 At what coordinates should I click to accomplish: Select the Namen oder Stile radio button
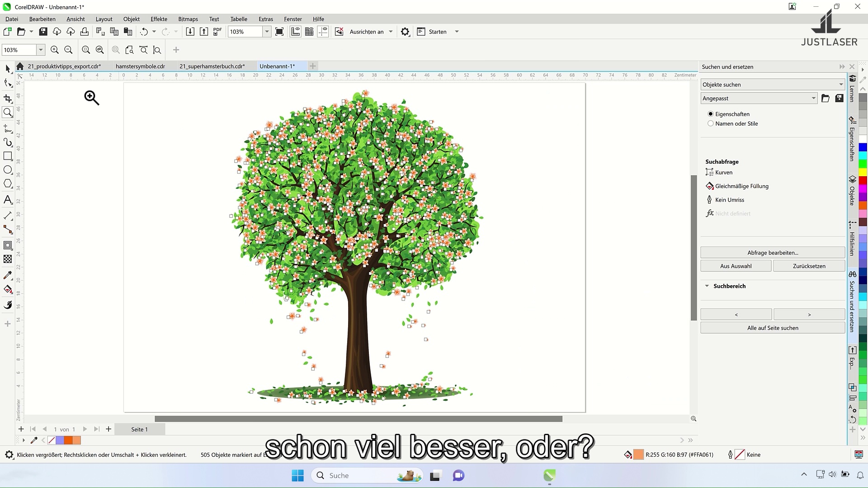click(711, 123)
